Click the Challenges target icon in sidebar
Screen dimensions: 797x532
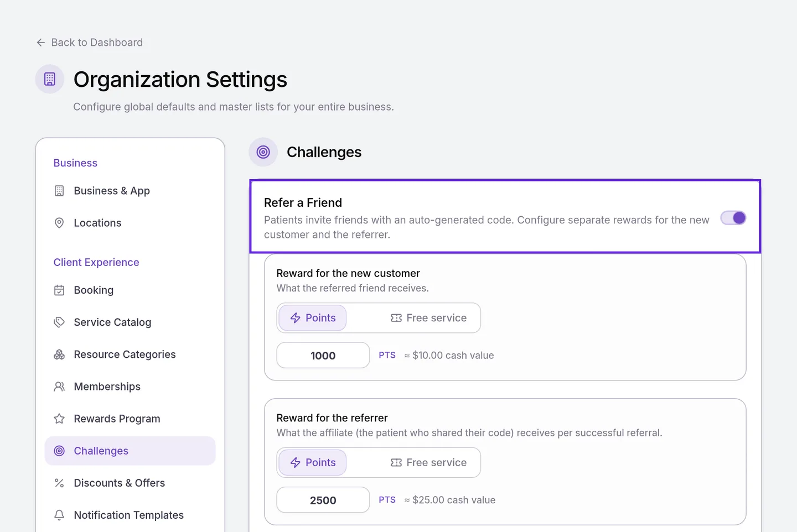tap(59, 451)
